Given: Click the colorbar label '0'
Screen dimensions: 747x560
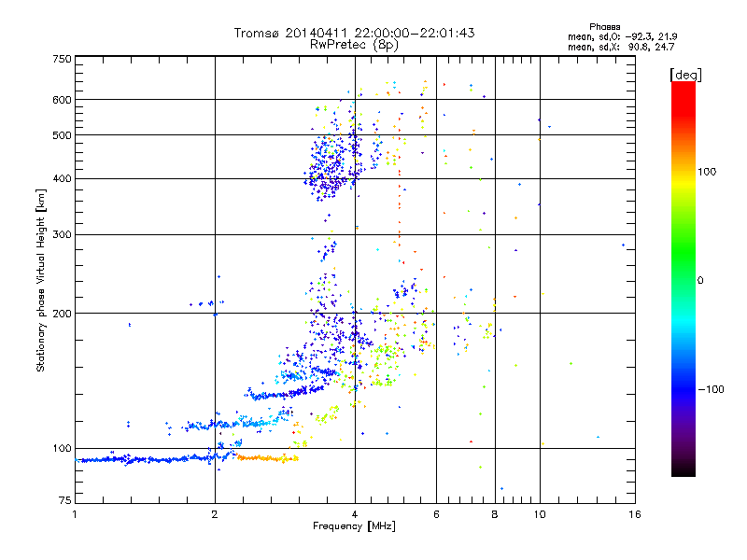Looking at the screenshot, I should tap(700, 281).
